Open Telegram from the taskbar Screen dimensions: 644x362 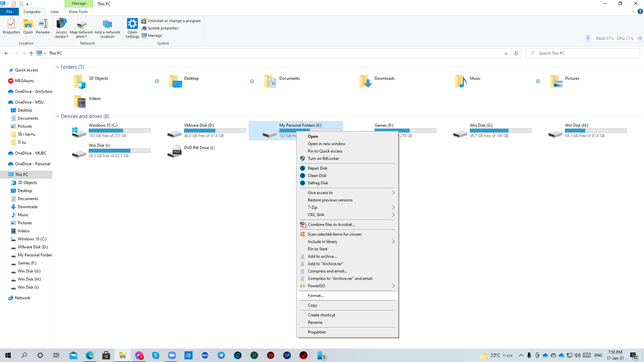(x=221, y=355)
